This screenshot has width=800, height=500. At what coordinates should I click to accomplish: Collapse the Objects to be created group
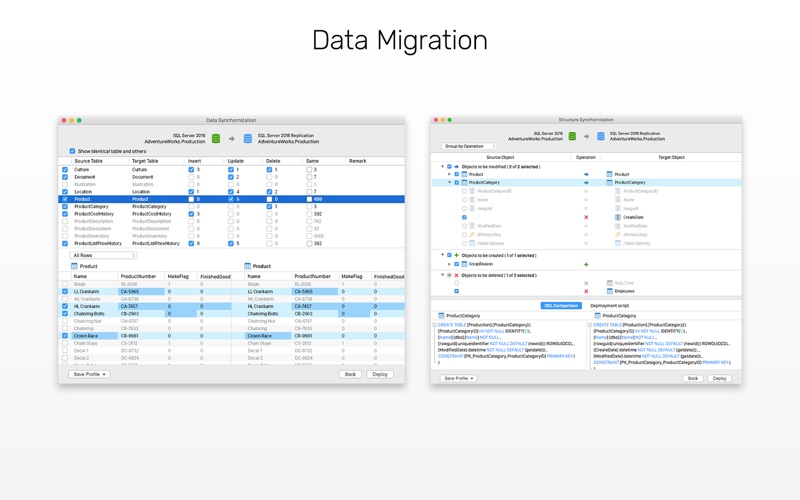[442, 256]
